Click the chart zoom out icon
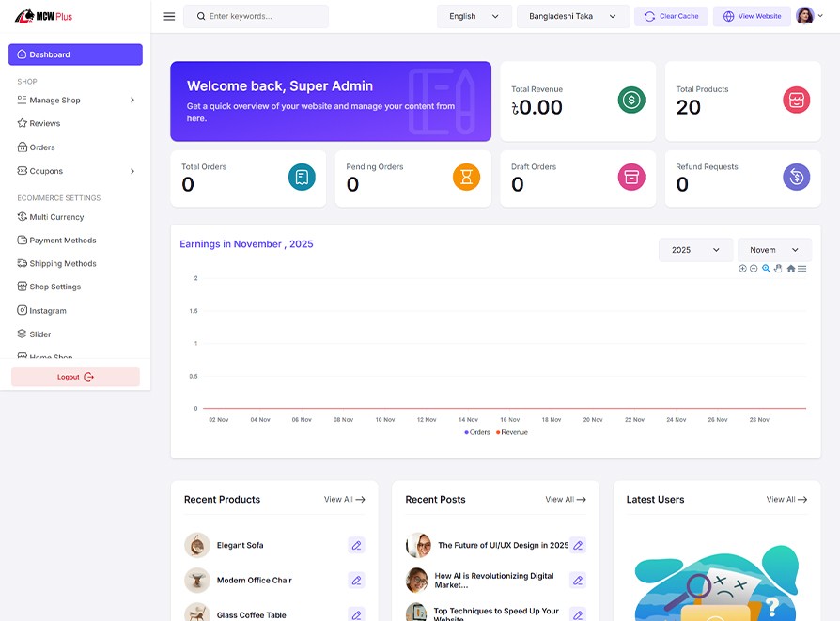 coord(754,269)
